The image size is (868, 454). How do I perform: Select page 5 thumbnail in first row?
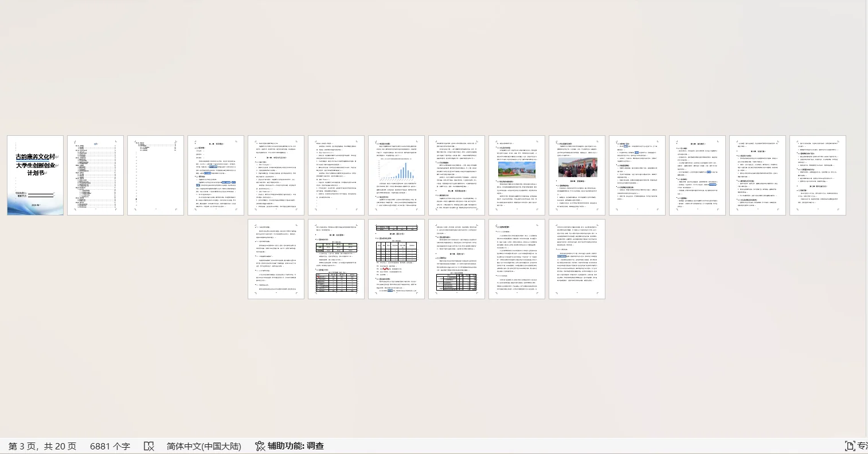pyautogui.click(x=276, y=175)
